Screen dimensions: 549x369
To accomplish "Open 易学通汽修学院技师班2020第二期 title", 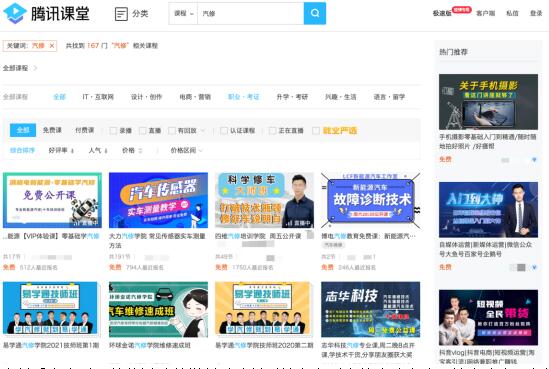I will click(264, 345).
